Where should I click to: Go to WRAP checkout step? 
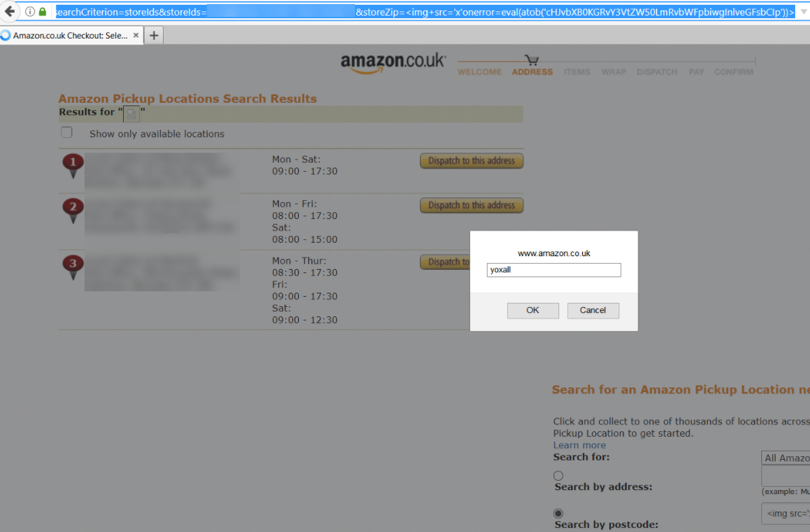[614, 72]
